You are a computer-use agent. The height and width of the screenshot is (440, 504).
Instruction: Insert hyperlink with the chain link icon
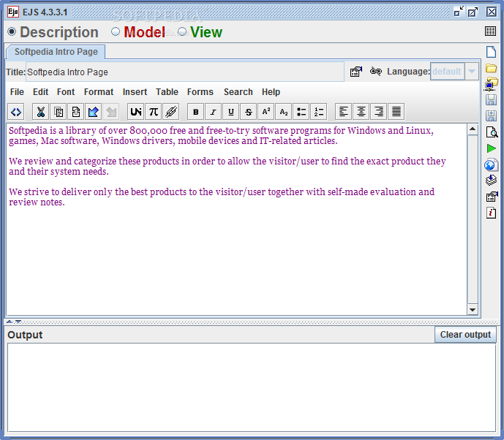(x=171, y=112)
